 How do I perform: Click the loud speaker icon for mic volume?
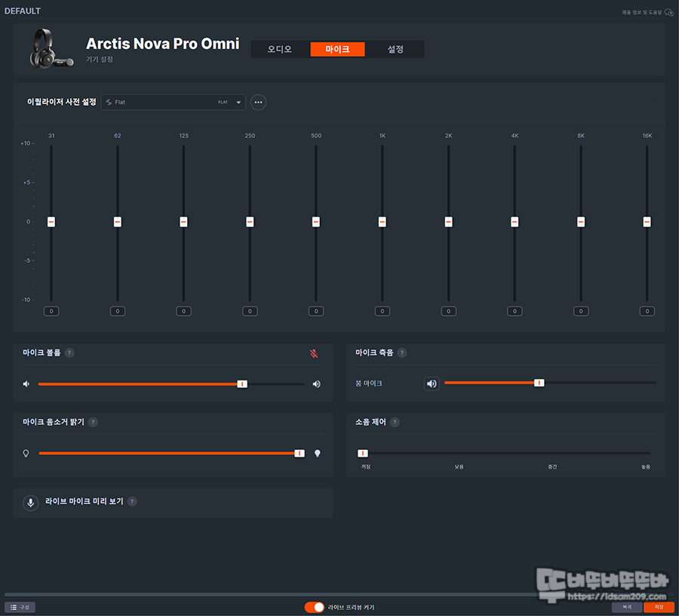317,383
